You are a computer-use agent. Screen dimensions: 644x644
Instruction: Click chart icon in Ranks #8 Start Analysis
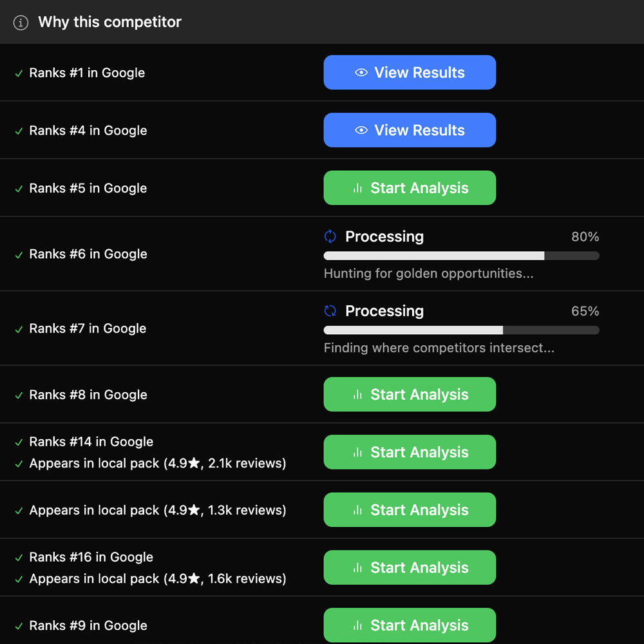(357, 395)
